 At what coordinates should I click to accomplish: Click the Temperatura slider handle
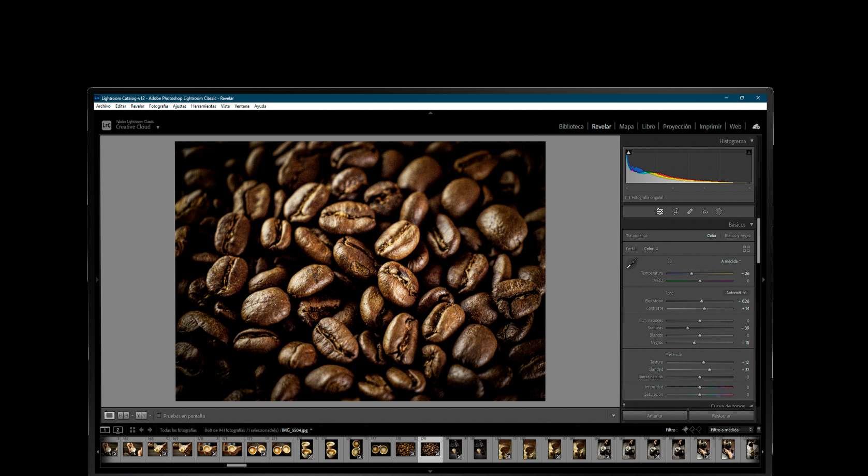click(x=692, y=273)
